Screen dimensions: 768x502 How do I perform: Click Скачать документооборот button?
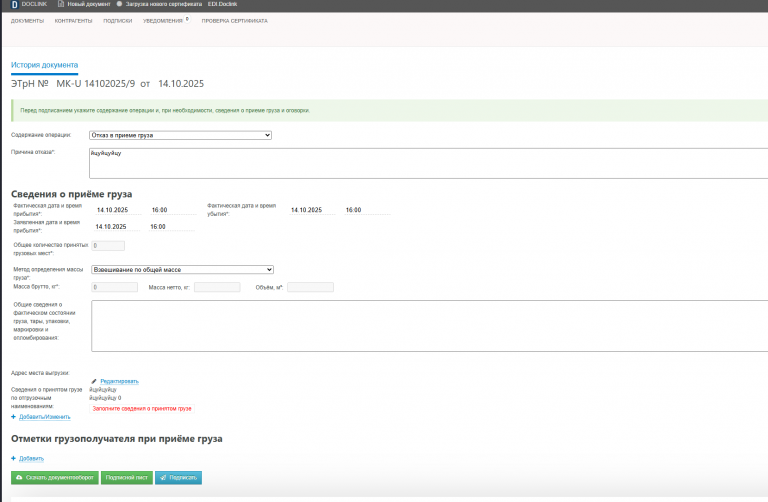coord(55,478)
